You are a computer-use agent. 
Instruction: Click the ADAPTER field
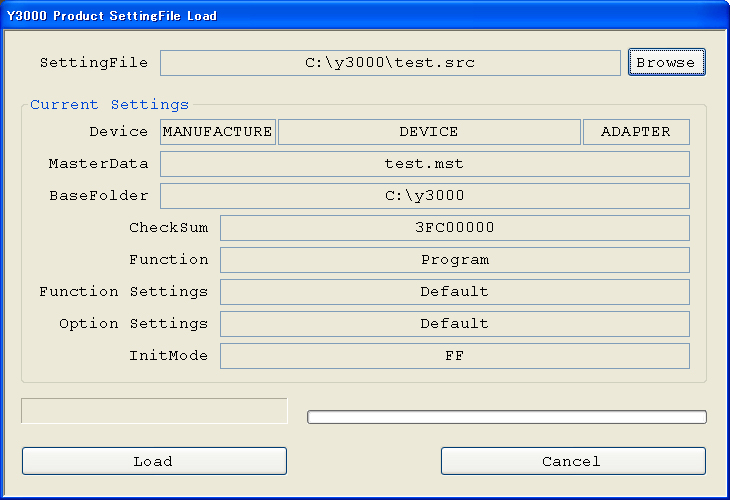click(636, 132)
